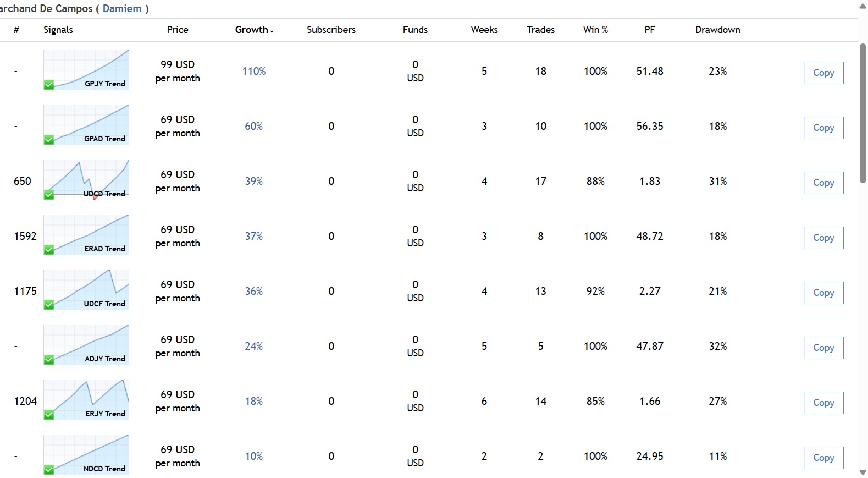Screen dimensions: 868x478
Task: Open the GPJY Trend signal chart thumbnail
Action: coord(86,69)
